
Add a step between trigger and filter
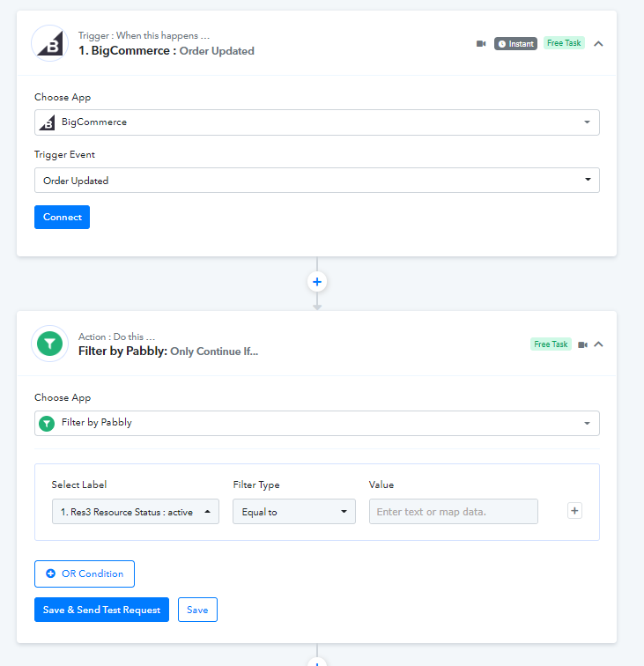317,282
